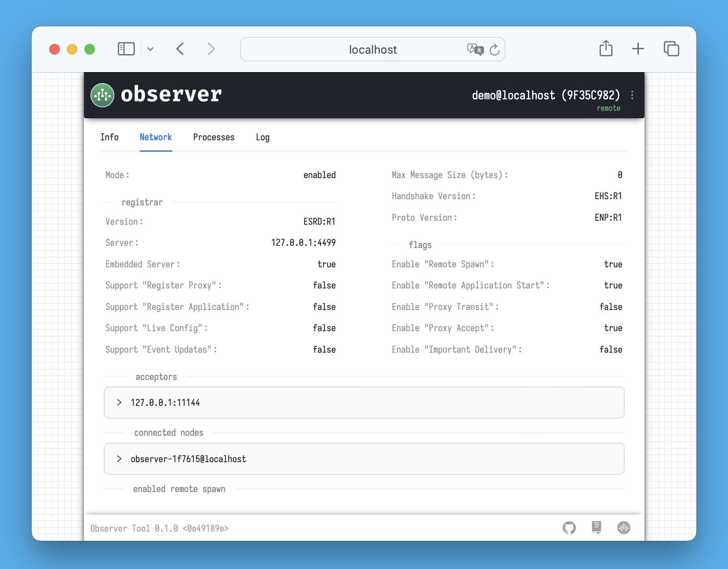Reload the localhost page
728x569 pixels.
495,50
